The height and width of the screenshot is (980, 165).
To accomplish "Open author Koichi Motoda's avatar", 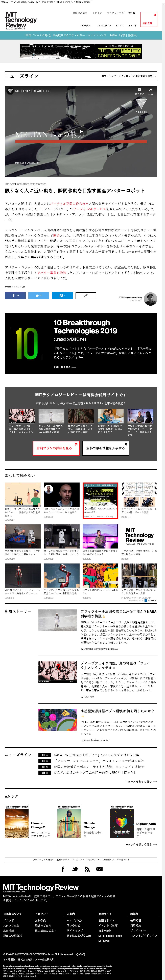I will pyautogui.click(x=151, y=299).
